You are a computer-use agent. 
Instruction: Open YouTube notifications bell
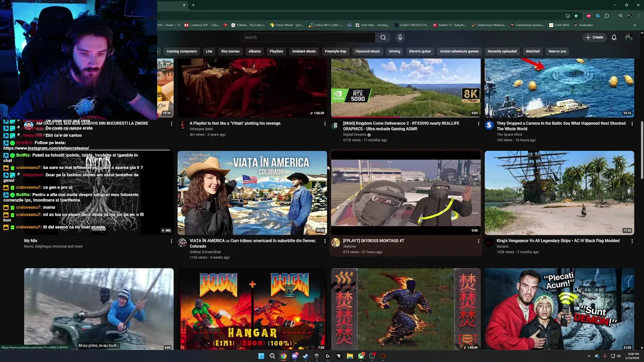coord(614,37)
